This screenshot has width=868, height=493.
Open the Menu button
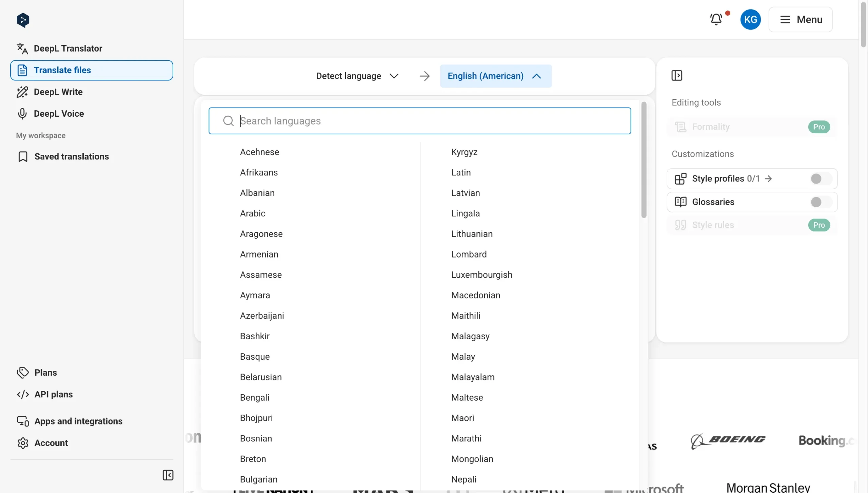(801, 19)
